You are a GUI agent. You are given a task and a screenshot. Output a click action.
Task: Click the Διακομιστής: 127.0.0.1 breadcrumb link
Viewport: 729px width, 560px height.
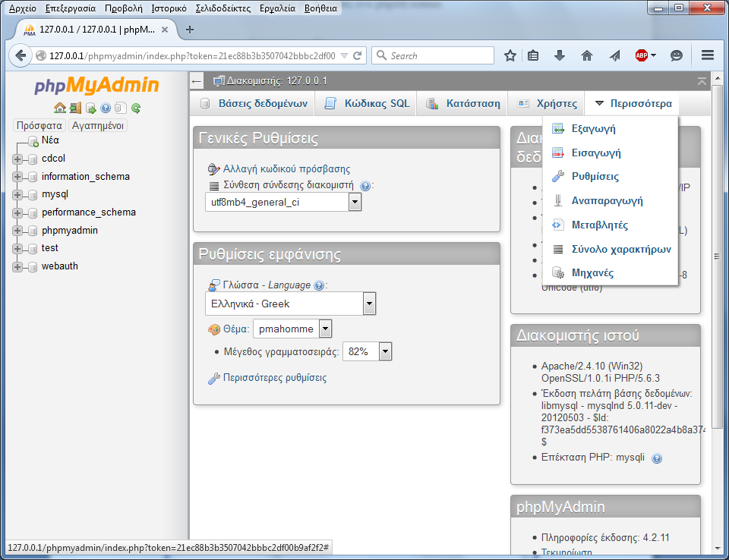click(276, 81)
